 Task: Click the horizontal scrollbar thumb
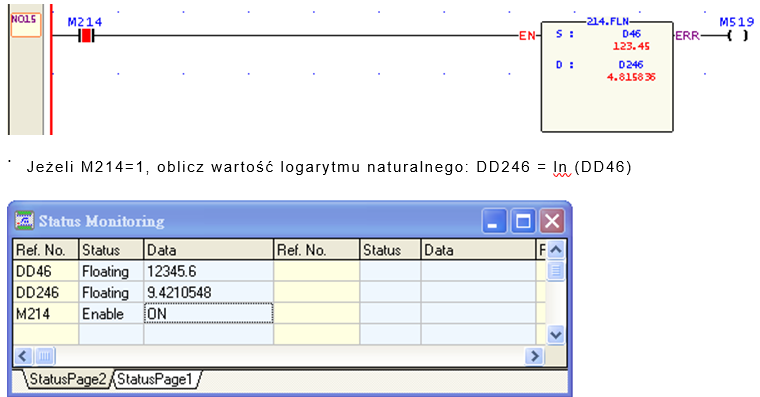[44, 356]
